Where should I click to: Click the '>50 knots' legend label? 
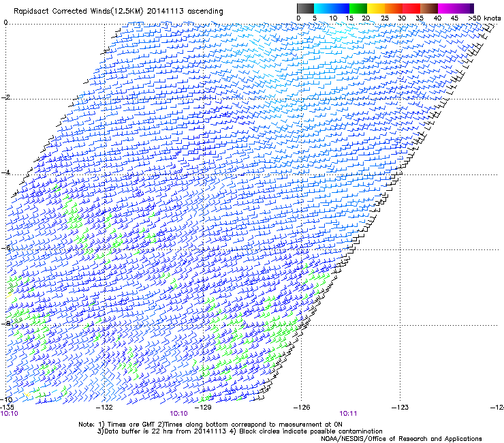[484, 18]
